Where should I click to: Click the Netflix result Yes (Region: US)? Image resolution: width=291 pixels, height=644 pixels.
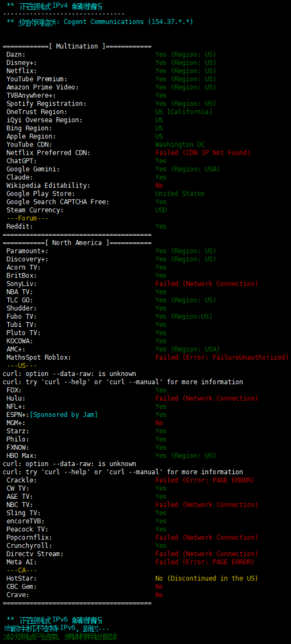tap(185, 70)
